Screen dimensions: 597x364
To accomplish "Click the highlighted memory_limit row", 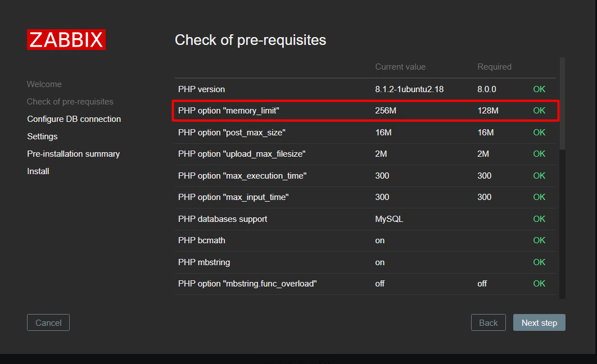I will pyautogui.click(x=365, y=111).
